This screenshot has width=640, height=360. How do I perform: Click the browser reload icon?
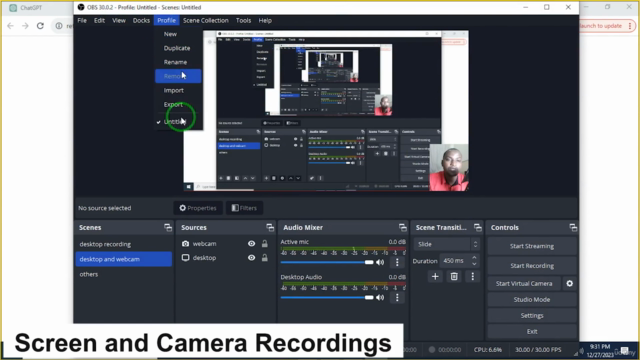40,26
